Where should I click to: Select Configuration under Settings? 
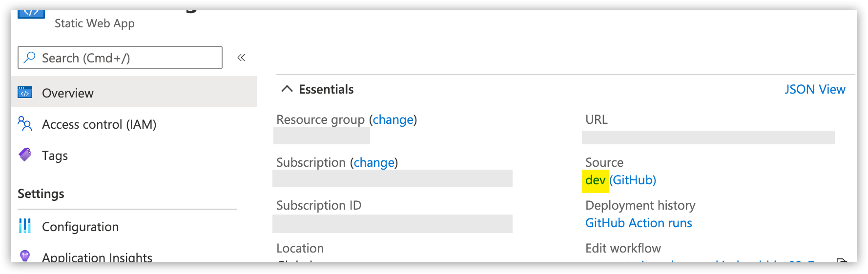80,227
